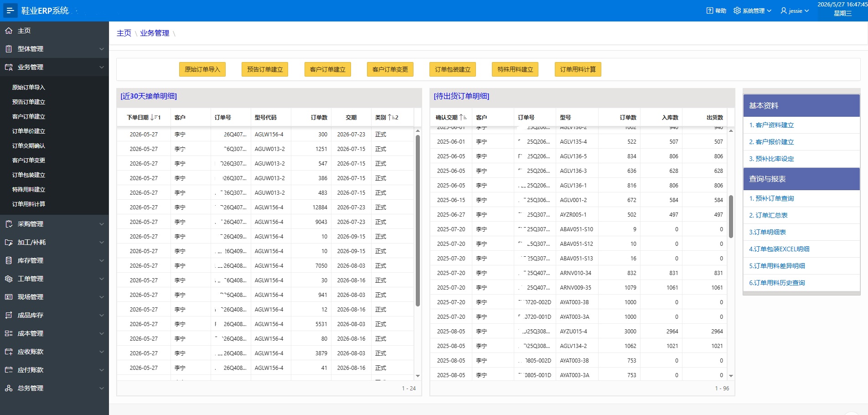Open the 订单汇总表 report link
This screenshot has height=415, width=868.
point(768,215)
